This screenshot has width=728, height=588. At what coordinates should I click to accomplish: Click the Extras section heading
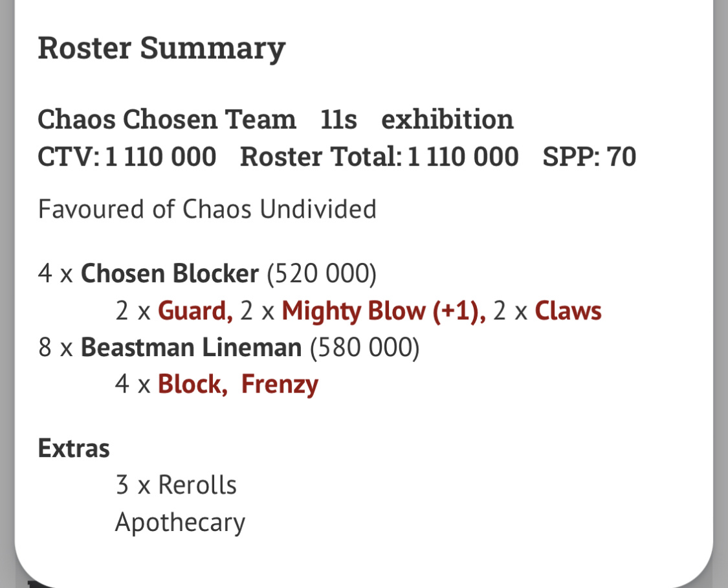click(74, 448)
